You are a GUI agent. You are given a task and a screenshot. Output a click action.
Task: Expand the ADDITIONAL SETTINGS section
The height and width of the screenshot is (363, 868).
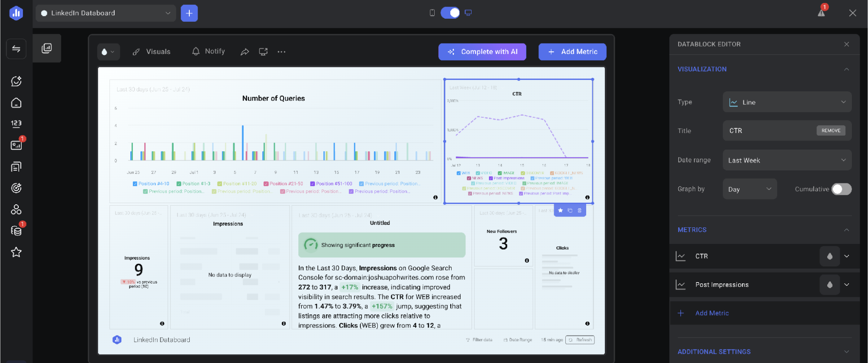point(846,351)
